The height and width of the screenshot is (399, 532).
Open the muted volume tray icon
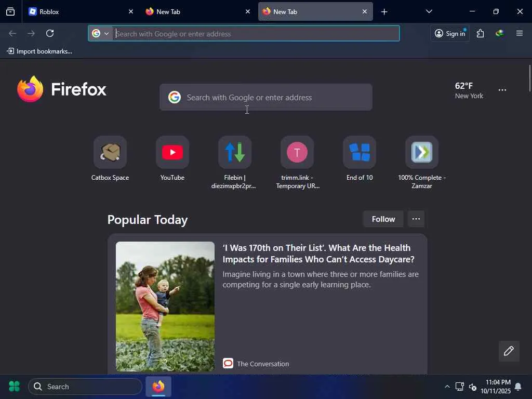[473, 387]
